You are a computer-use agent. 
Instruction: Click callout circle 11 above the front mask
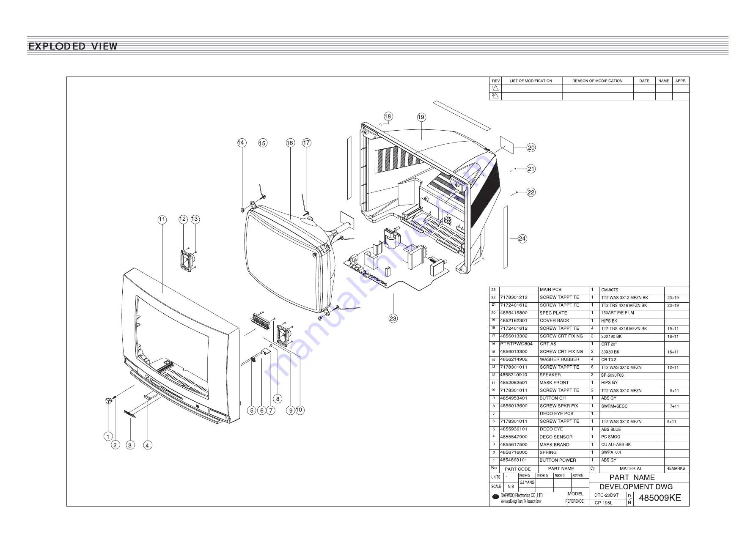click(x=162, y=219)
